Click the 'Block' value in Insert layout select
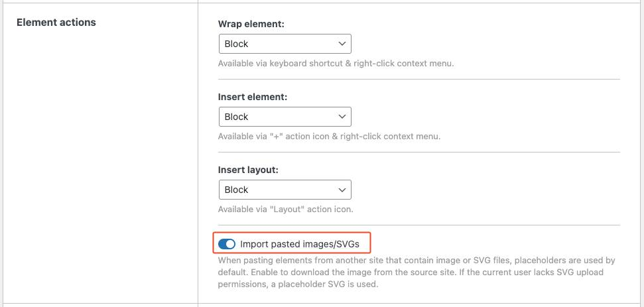The height and width of the screenshot is (307, 644). tap(236, 190)
